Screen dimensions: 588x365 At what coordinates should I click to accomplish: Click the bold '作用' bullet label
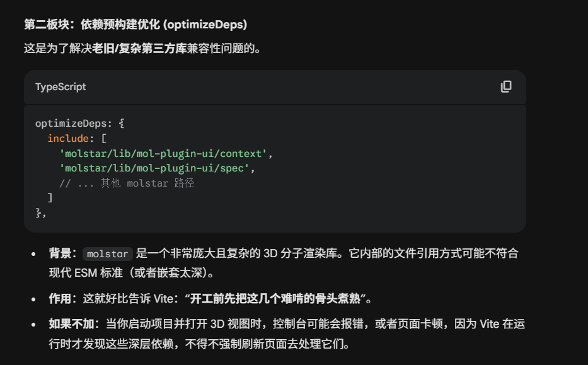pyautogui.click(x=62, y=298)
